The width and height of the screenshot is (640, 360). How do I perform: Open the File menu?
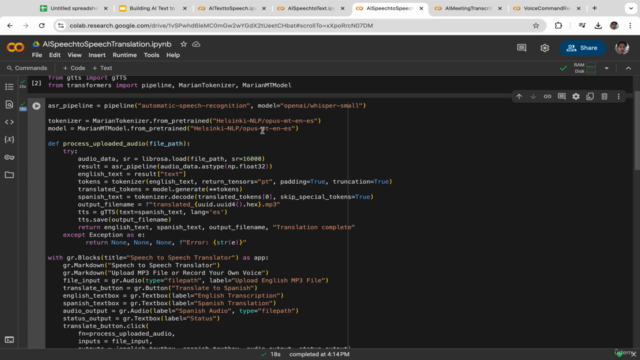coord(37,55)
